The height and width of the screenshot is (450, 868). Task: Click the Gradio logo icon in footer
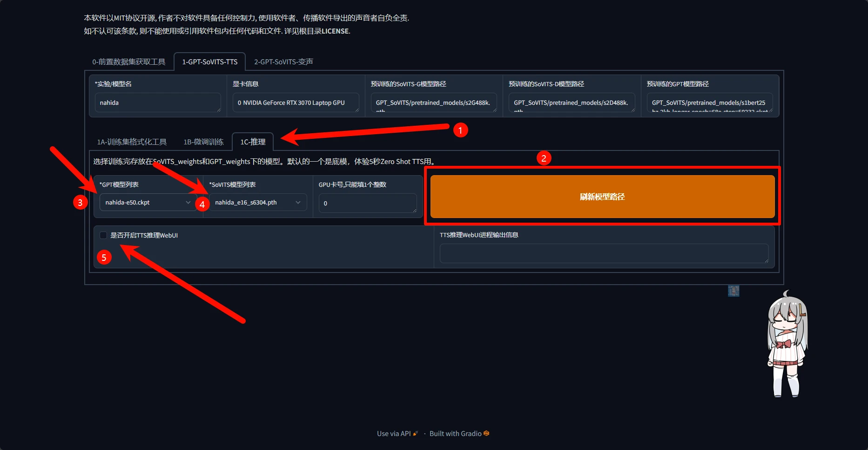tap(486, 433)
